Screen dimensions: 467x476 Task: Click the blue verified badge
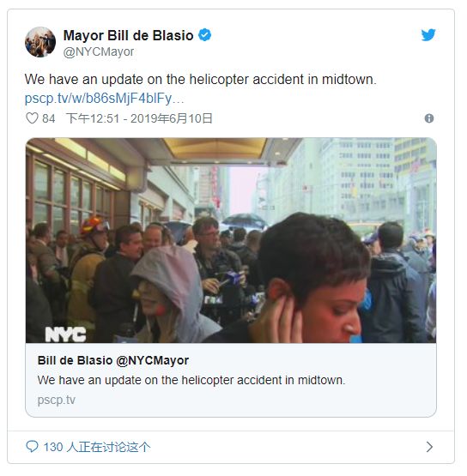point(205,35)
